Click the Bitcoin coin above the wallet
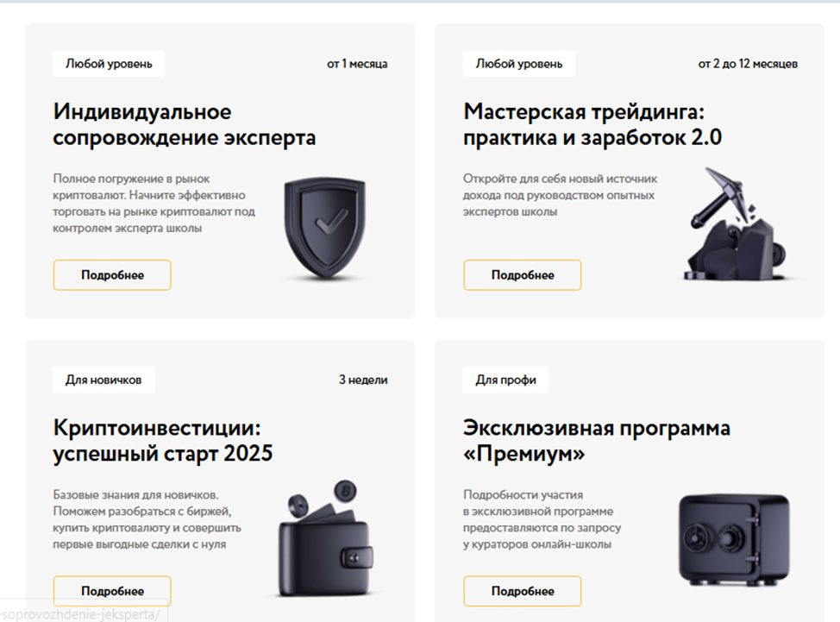 pos(346,491)
